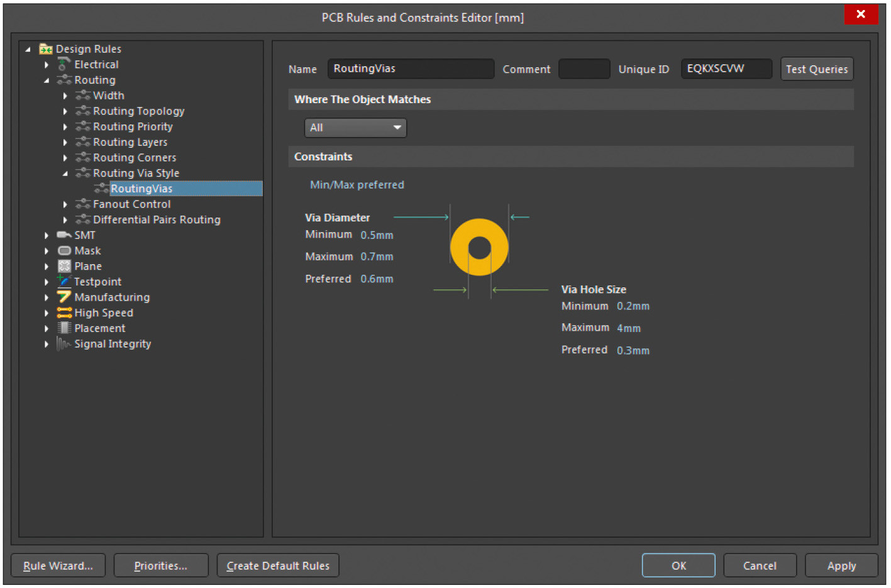This screenshot has height=588, width=891.
Task: Expand the Differential Pairs Routing node
Action: click(x=65, y=220)
